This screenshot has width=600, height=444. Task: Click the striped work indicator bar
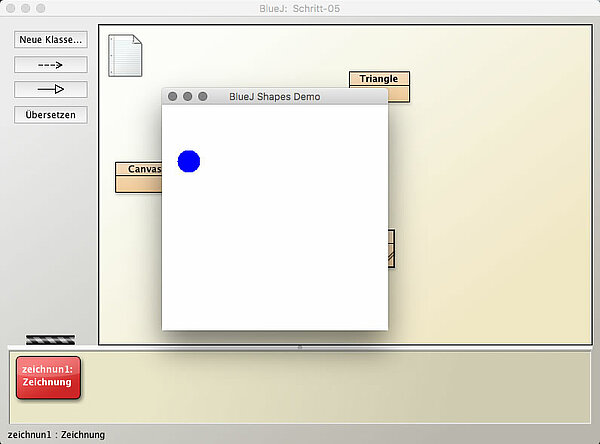(x=50, y=340)
